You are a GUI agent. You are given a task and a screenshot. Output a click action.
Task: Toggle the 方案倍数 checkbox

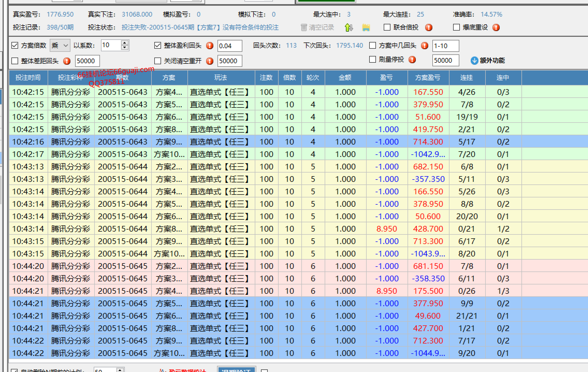pos(15,46)
